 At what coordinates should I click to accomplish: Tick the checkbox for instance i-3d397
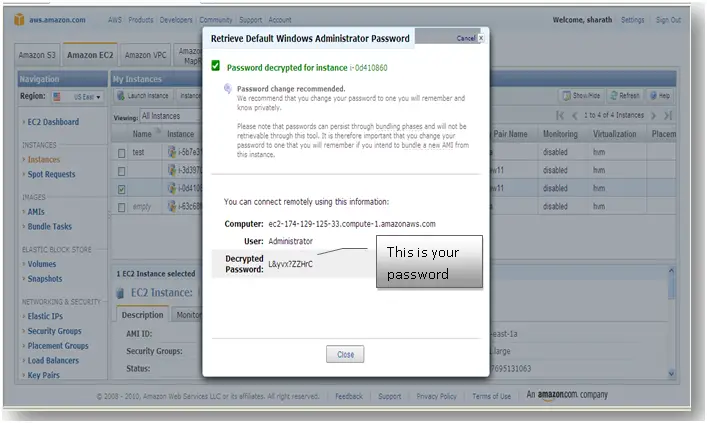coord(121,171)
